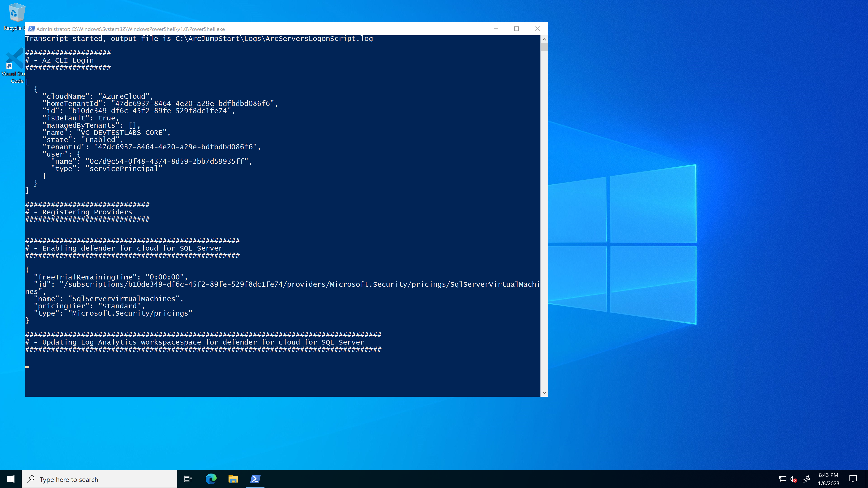Open the pen workspace tray icon
Image resolution: width=868 pixels, height=488 pixels.
[806, 479]
